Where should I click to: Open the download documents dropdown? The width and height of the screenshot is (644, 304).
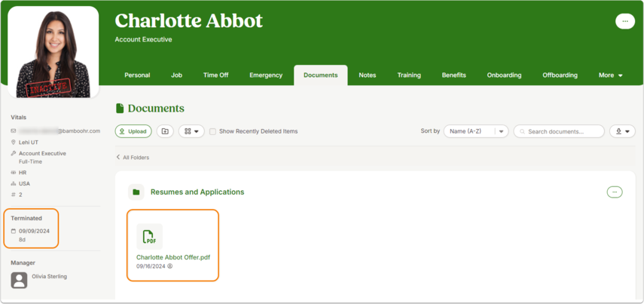[622, 131]
